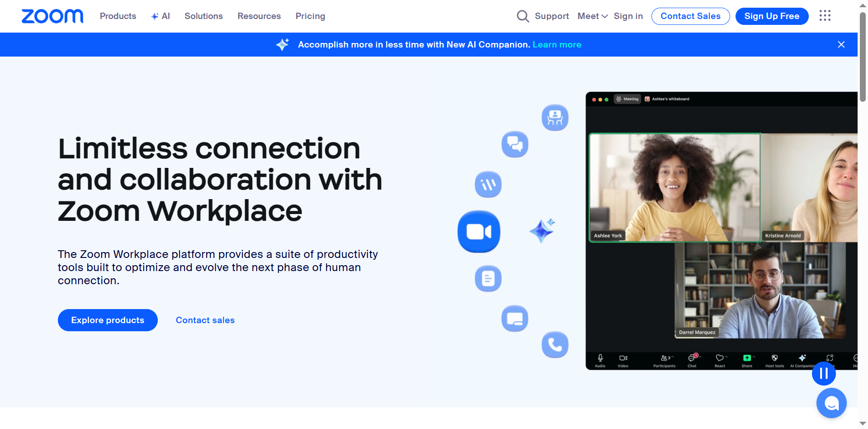868x429 pixels.
Task: Open the Solutions menu
Action: [203, 16]
